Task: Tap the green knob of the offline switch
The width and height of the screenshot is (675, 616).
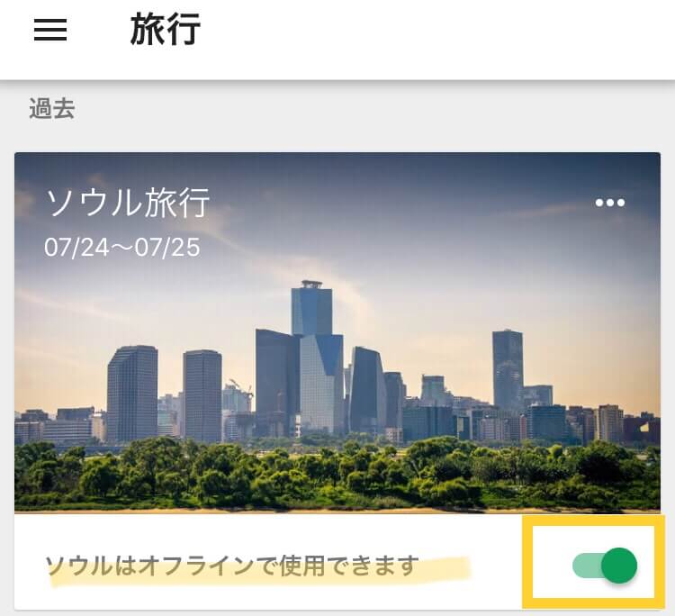Action: [x=619, y=566]
